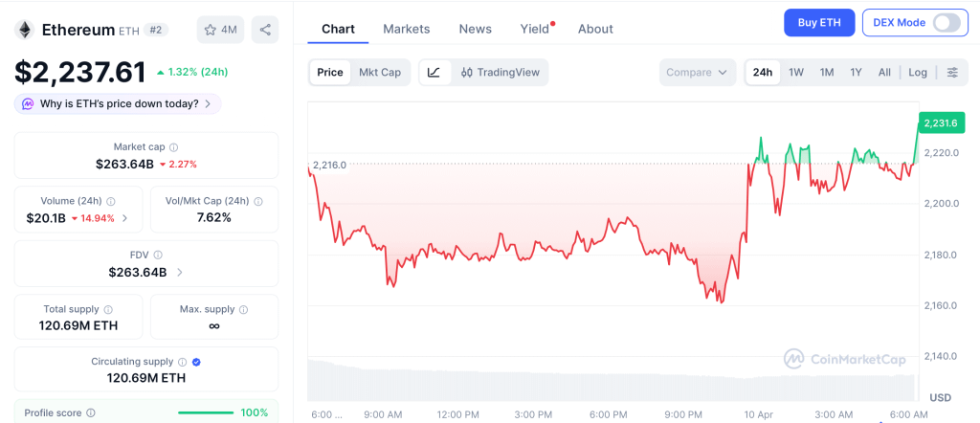Click the FDV info icon
Image resolution: width=980 pixels, height=423 pixels.
click(x=158, y=256)
